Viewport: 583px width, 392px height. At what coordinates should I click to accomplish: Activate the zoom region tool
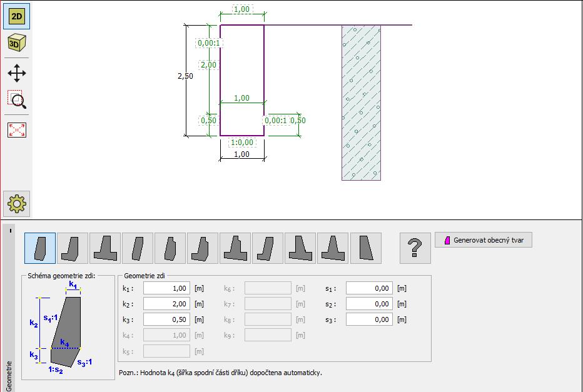pos(17,99)
